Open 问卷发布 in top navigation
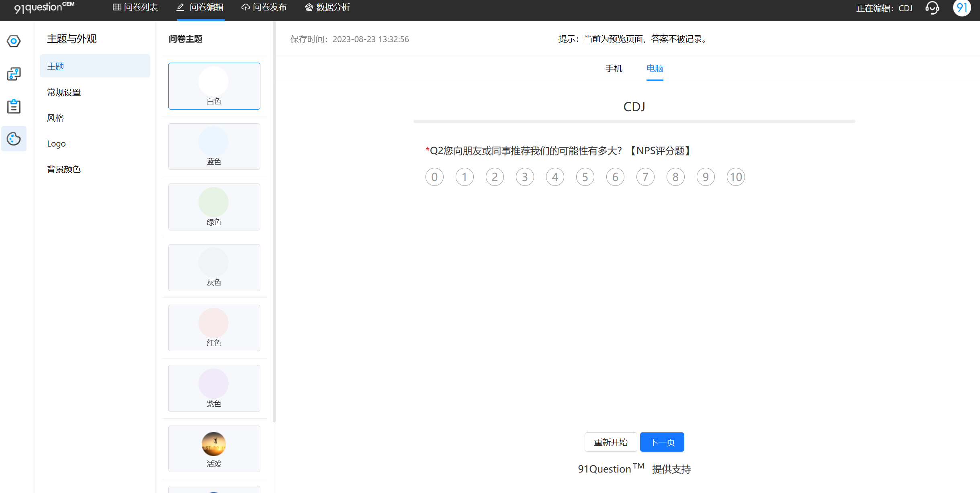 (x=264, y=7)
